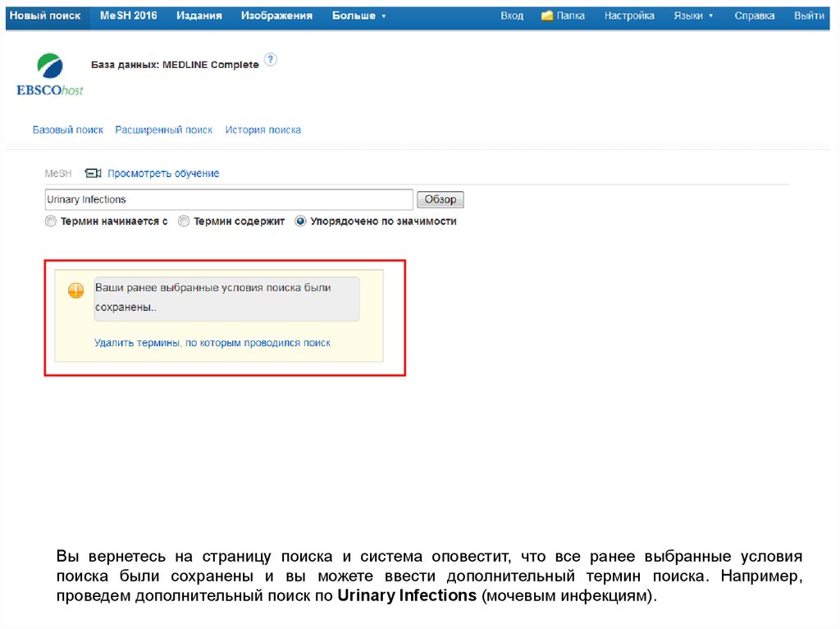Open 'MeSH 2016' menu item
This screenshot has width=840, height=629.
pos(128,16)
